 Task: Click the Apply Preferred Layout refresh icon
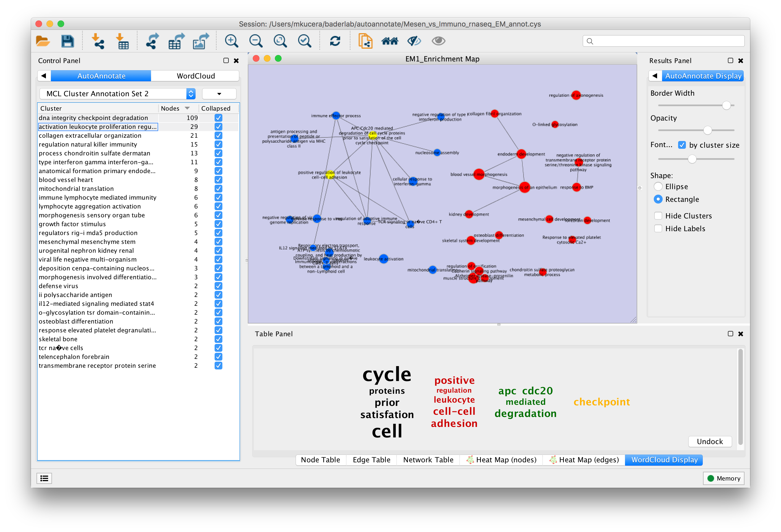coord(335,41)
